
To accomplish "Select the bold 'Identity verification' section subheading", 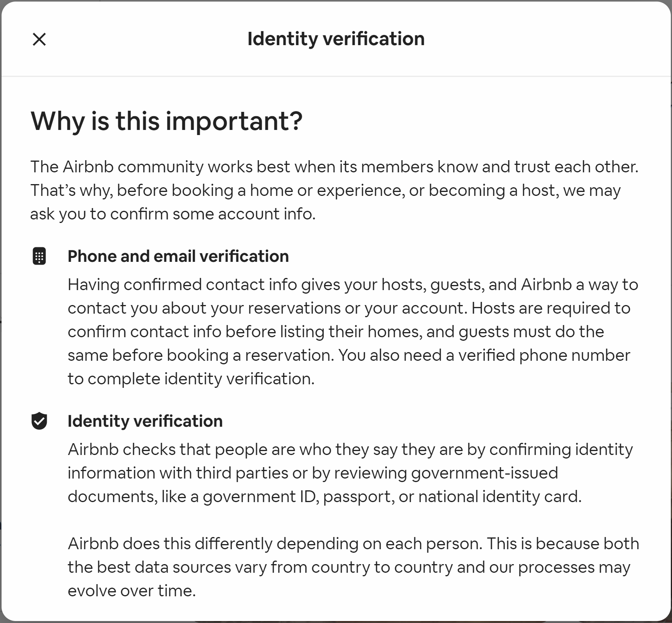I will (x=145, y=421).
